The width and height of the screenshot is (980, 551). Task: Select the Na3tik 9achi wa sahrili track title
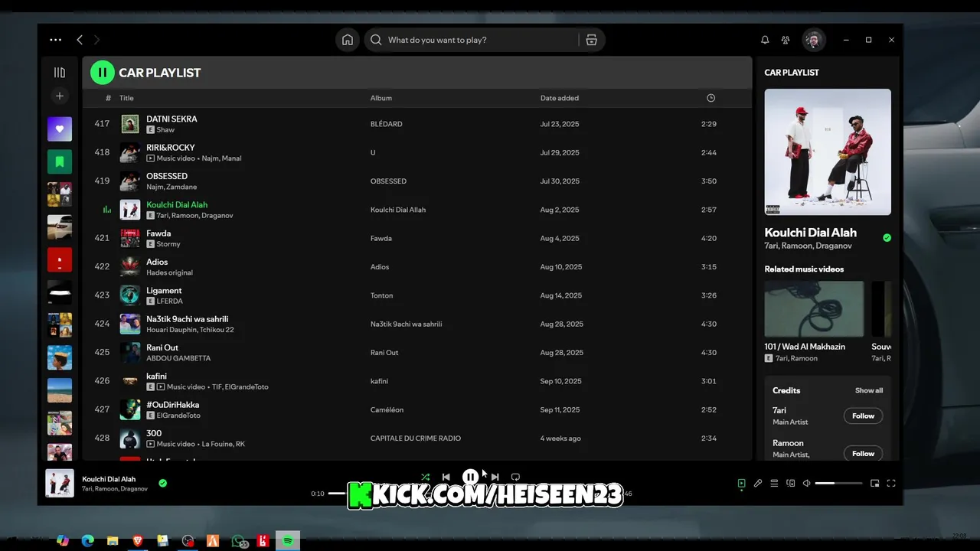click(x=188, y=319)
